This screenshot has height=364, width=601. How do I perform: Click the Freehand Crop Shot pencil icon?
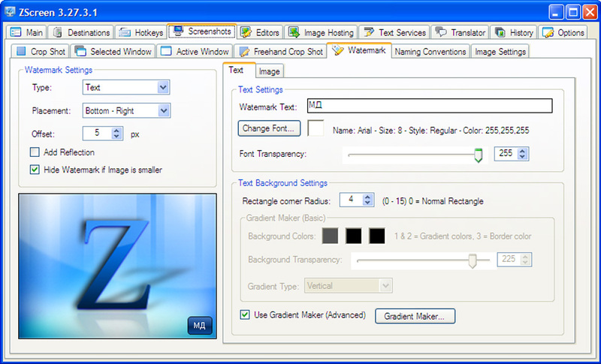244,51
